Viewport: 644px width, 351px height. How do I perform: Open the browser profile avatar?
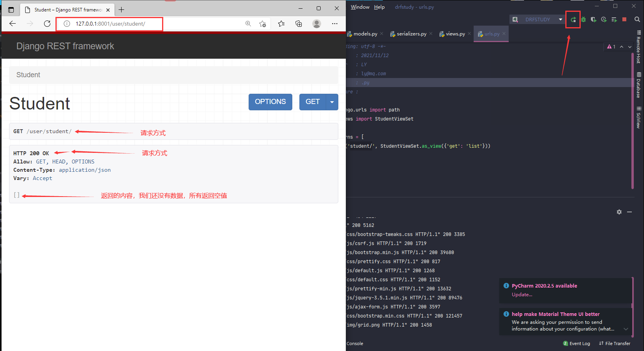(317, 24)
